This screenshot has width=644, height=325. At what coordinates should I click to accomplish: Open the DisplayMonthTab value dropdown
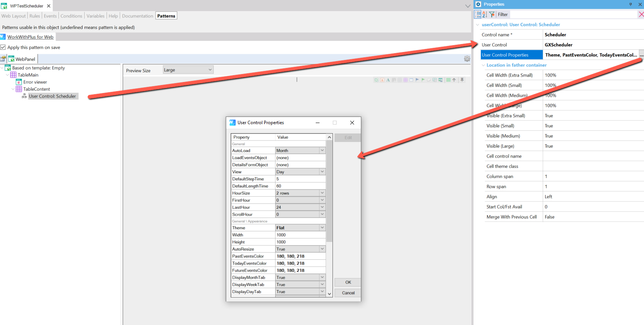322,277
